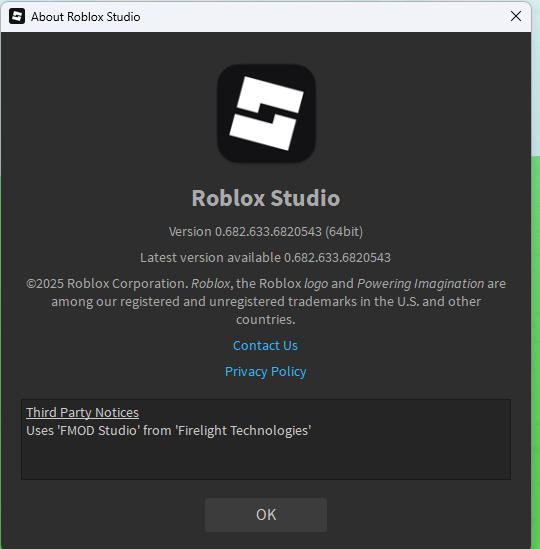This screenshot has width=540, height=549.
Task: Click the 'Uses FMOD Studio' notice line
Action: [x=169, y=431]
